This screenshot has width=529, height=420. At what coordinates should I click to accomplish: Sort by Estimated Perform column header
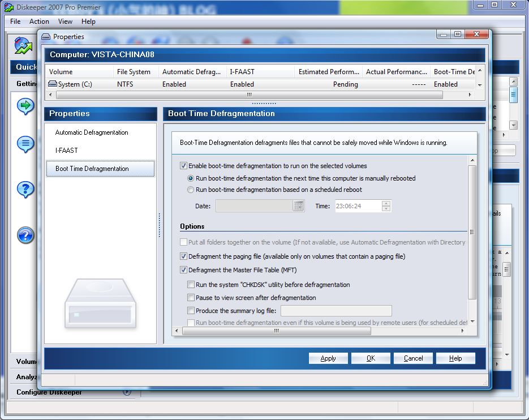click(x=329, y=71)
